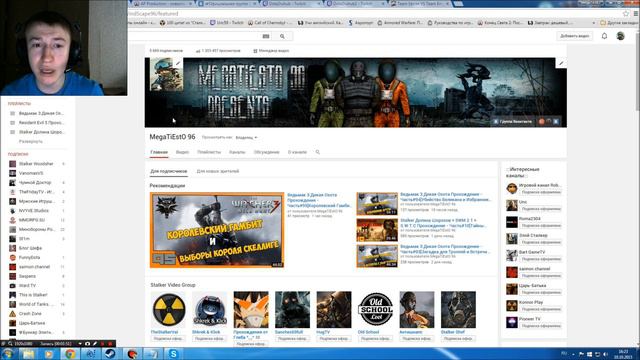The width and height of the screenshot is (640, 360).
Task: Edit channel avatar using the small pencil icon
Action: (178, 63)
